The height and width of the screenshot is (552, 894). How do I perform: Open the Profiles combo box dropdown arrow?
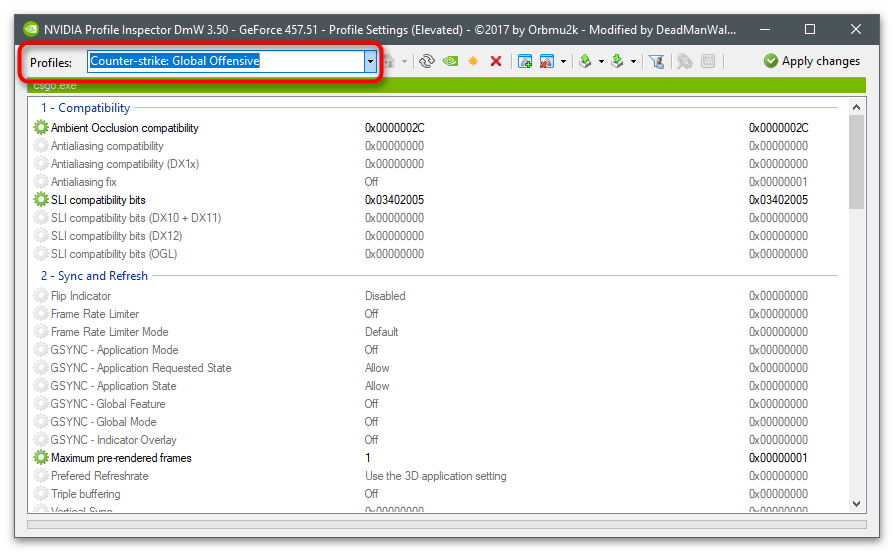click(371, 61)
